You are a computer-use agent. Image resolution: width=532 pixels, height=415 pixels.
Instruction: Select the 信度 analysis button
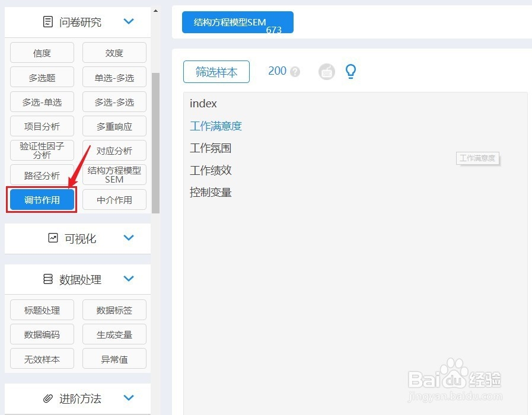[x=42, y=53]
